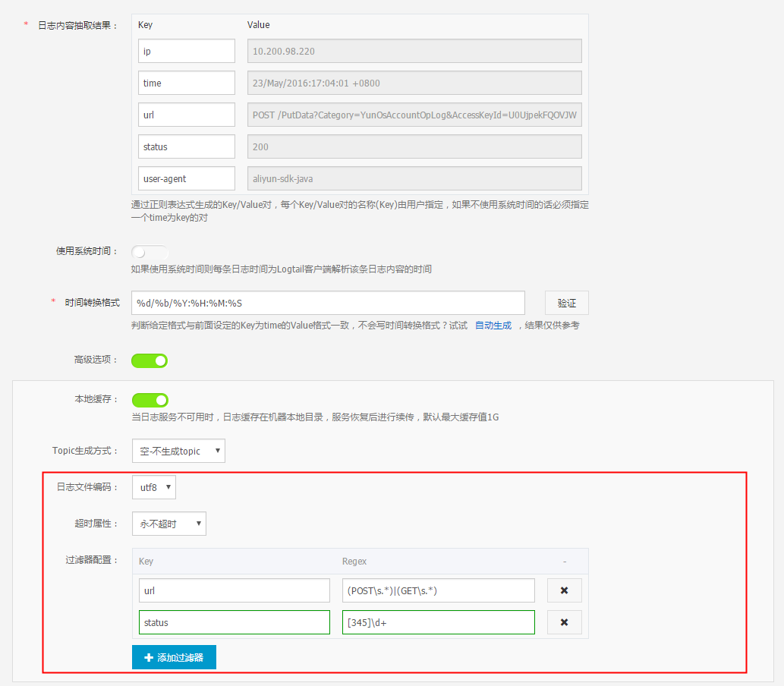The height and width of the screenshot is (686, 784).
Task: Click the 添加过滤器 button
Action: click(174, 657)
